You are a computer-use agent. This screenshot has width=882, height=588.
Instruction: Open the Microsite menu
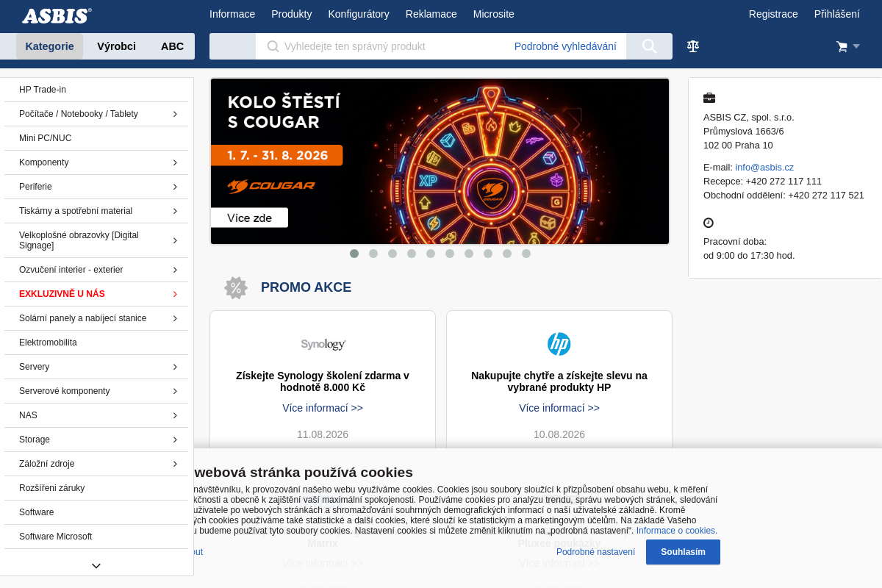494,14
